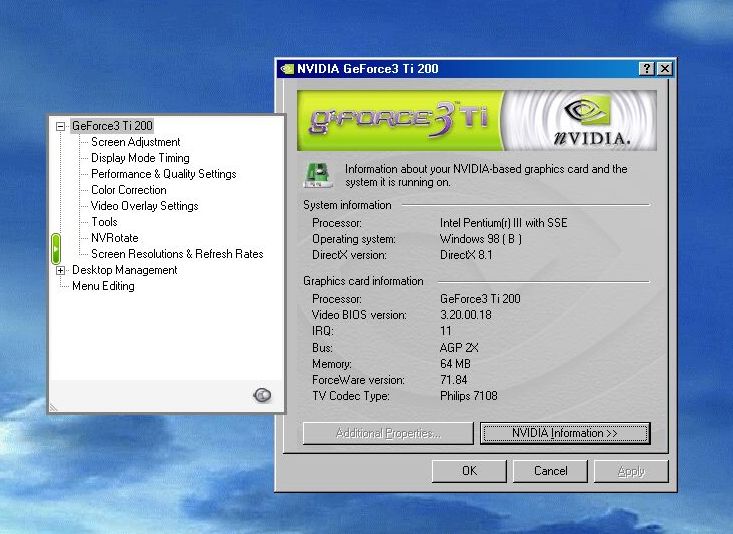This screenshot has width=733, height=534.
Task: Open Display Mode Timing page
Action: (x=140, y=158)
